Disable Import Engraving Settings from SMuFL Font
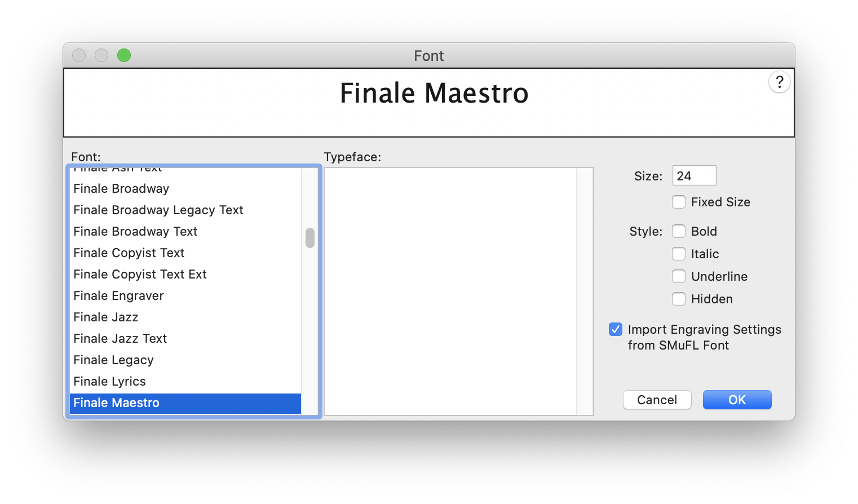 point(615,329)
